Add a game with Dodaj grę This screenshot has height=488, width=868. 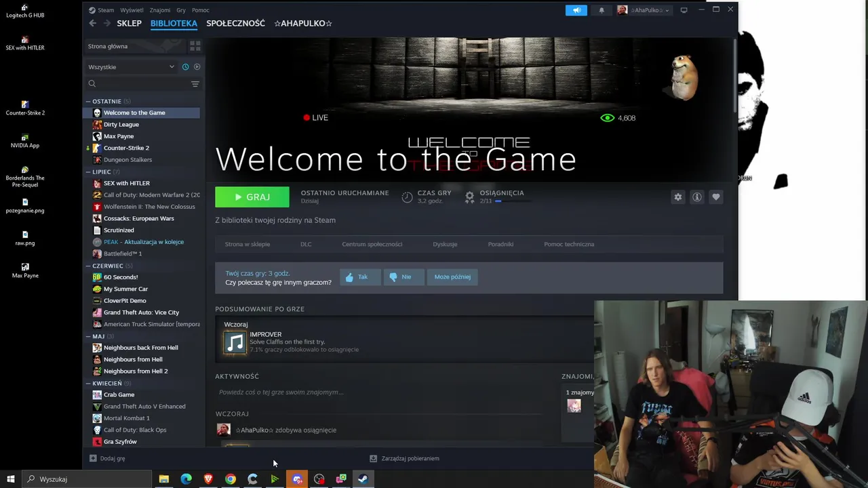click(x=107, y=458)
